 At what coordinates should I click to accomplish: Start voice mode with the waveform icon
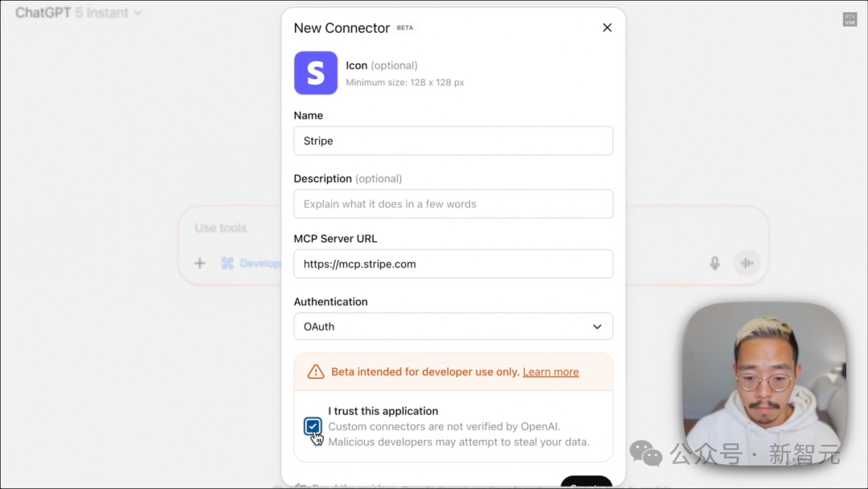tap(747, 263)
